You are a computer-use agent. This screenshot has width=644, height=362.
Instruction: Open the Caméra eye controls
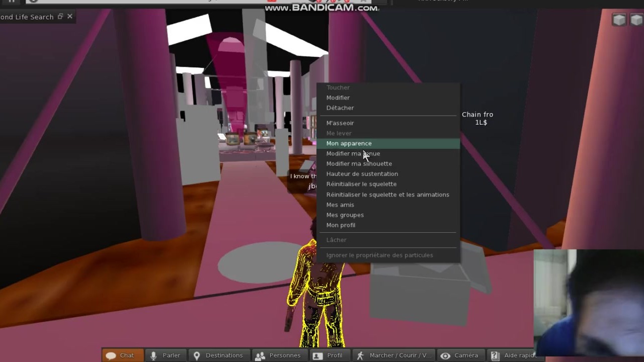459,355
